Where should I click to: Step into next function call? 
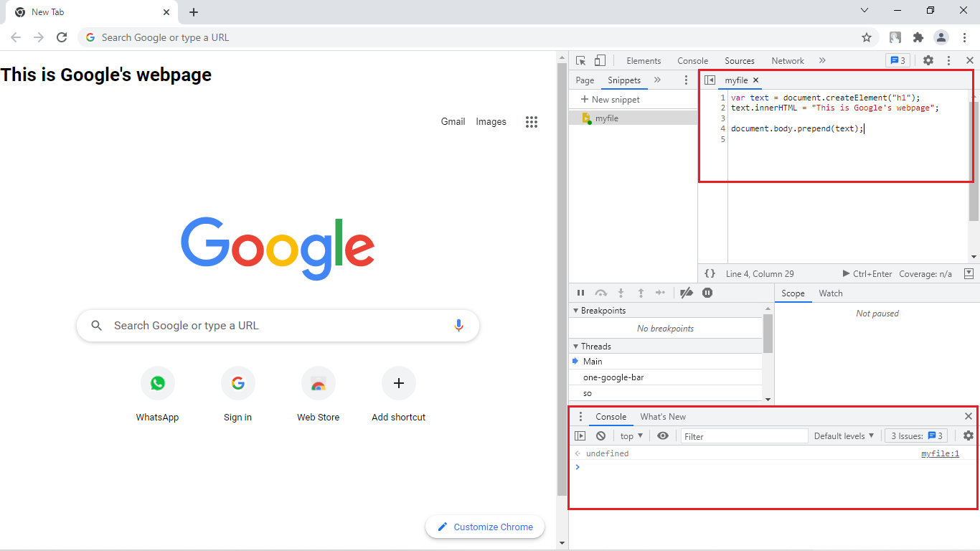coord(621,293)
